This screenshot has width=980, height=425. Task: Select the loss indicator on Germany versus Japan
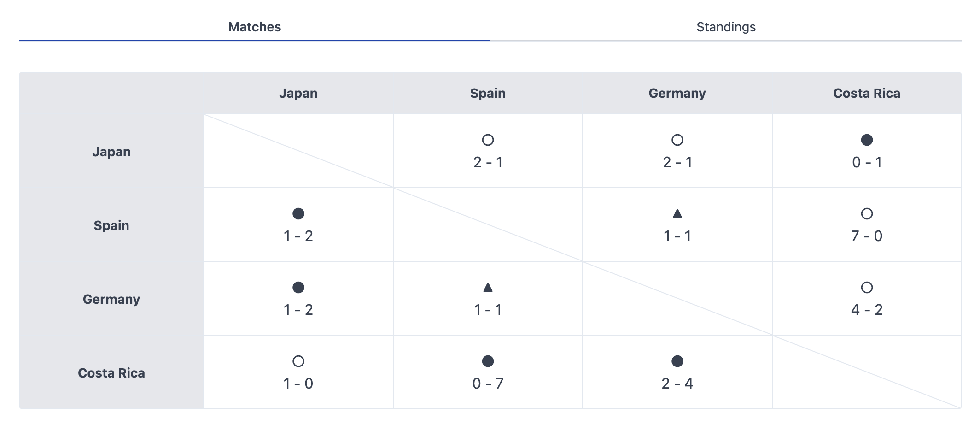pos(298,288)
